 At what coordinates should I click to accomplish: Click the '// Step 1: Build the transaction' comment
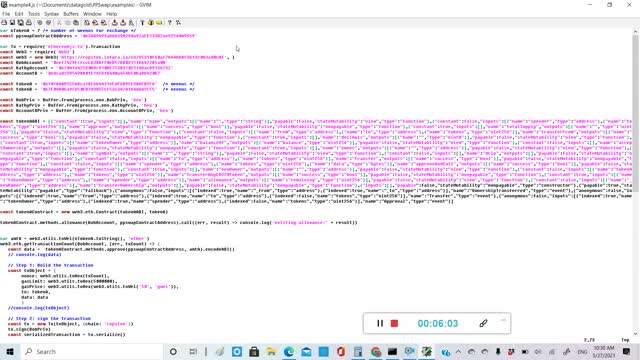pyautogui.click(x=50, y=265)
